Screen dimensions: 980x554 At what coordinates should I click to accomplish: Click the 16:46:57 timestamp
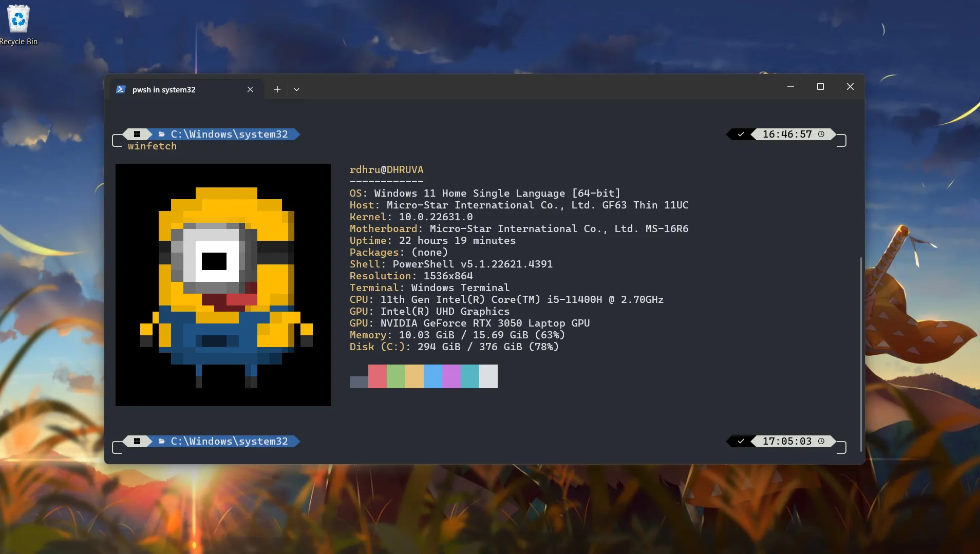point(787,134)
